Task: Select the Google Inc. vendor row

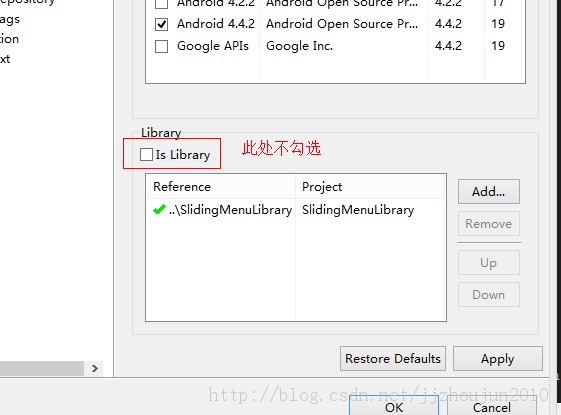Action: pos(336,46)
